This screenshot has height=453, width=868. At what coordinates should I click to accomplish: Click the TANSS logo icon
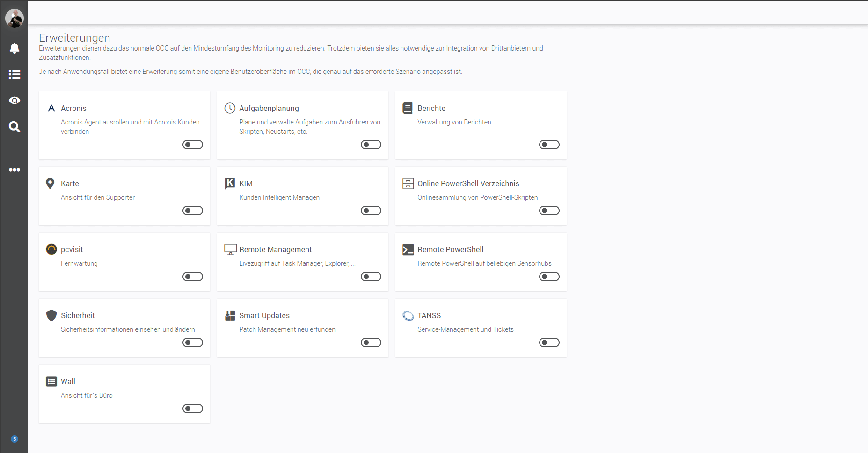click(x=408, y=316)
